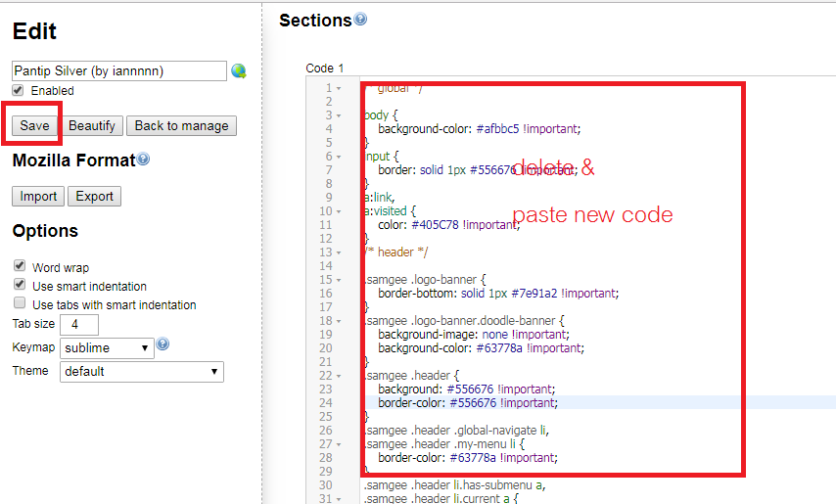Fold the input block at line 6

339,157
